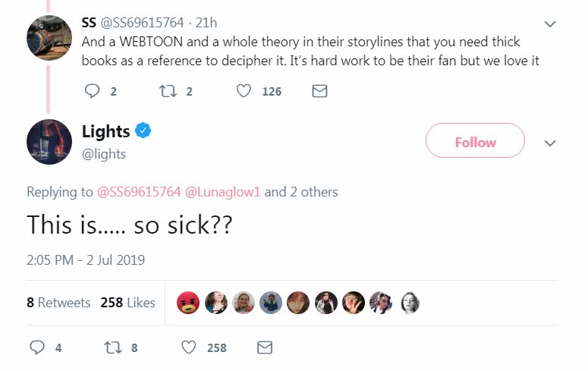
Task: Send SS tweet via direct message
Action: click(x=319, y=91)
